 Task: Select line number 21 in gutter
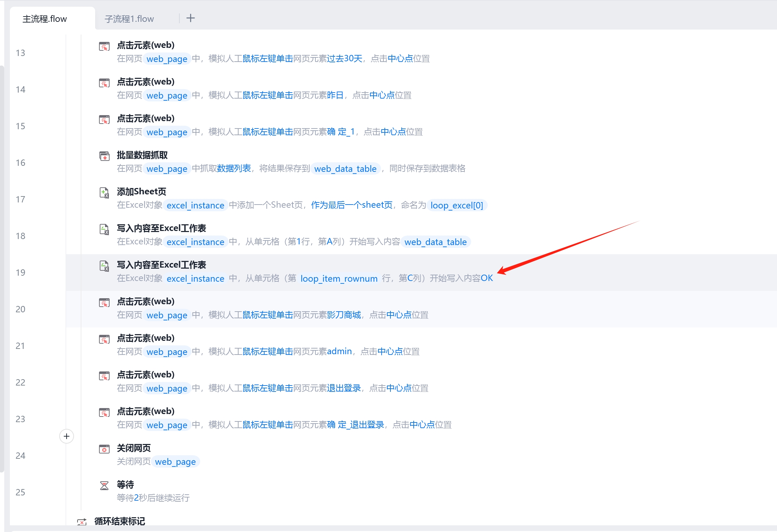20,346
